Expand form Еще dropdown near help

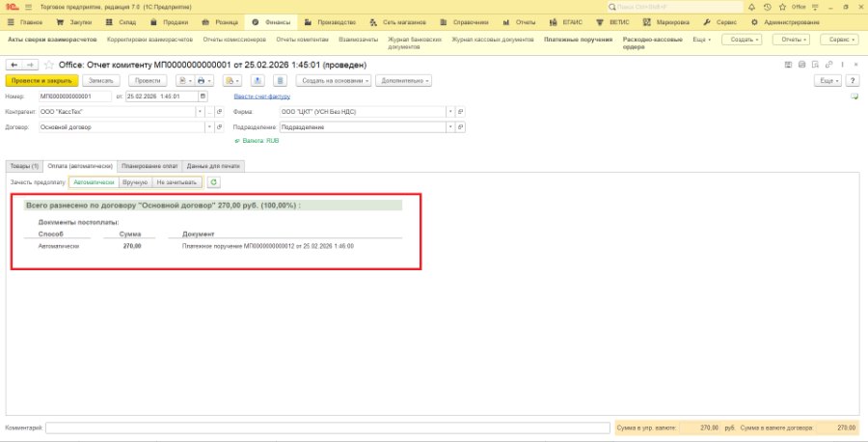pyautogui.click(x=827, y=81)
